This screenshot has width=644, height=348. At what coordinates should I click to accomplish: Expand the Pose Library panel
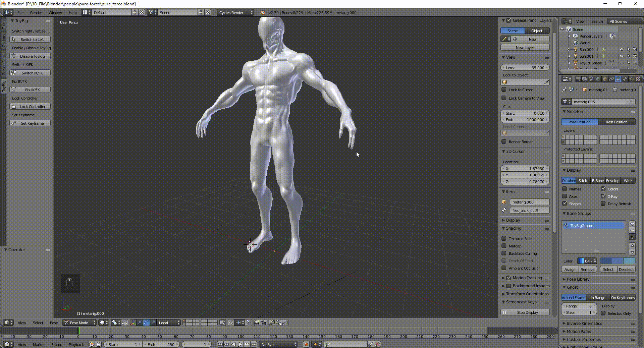[578, 279]
